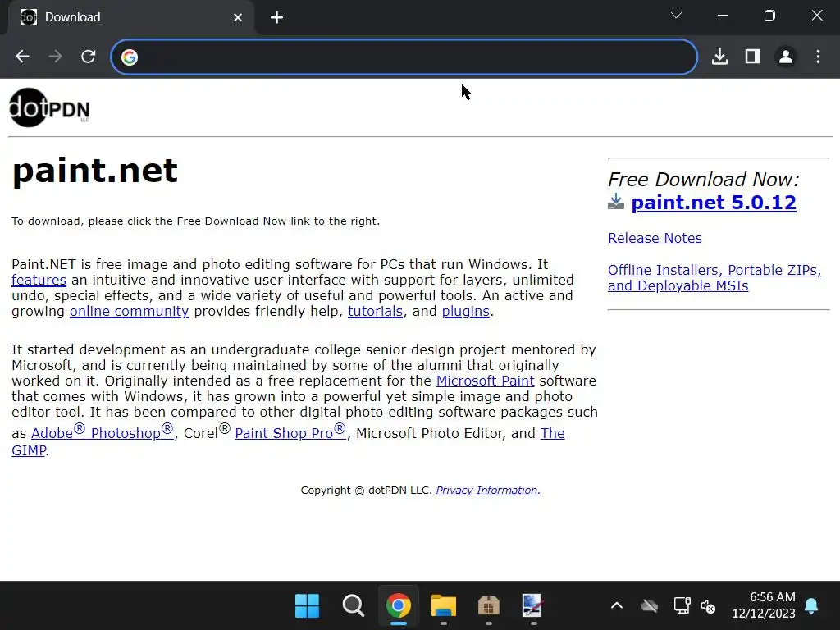Viewport: 840px width, 630px height.
Task: Click the paint.net page heading
Action: (95, 171)
